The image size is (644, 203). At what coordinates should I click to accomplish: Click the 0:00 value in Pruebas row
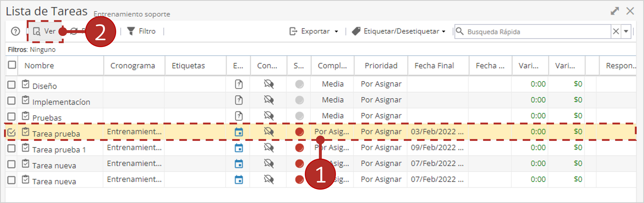click(x=538, y=116)
